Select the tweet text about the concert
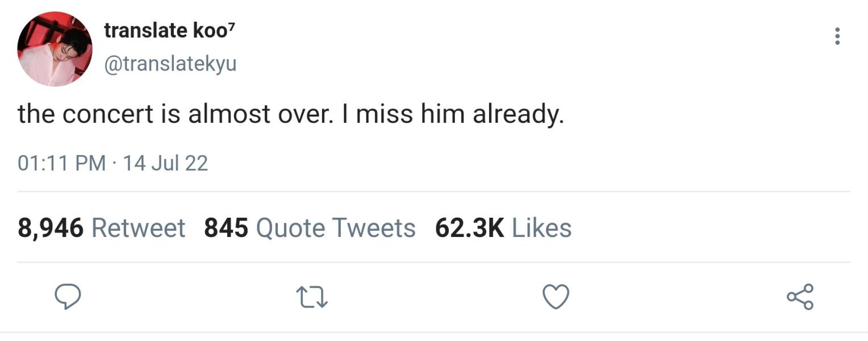 [x=291, y=114]
